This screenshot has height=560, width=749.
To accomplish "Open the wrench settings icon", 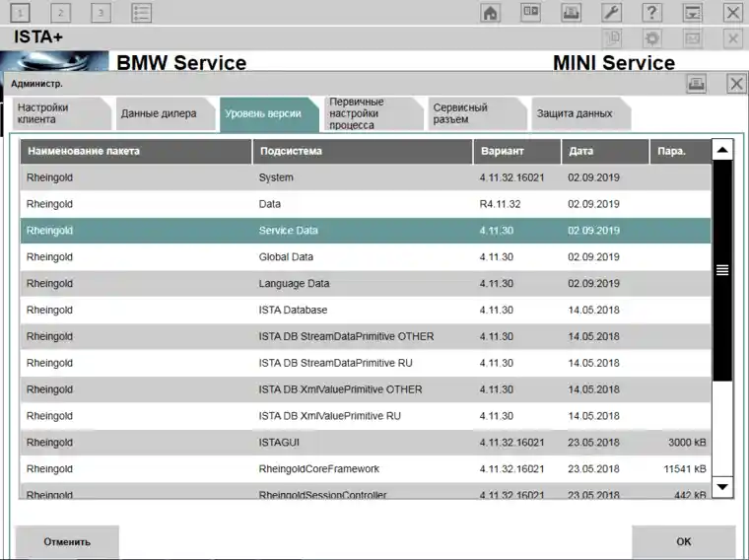I will tap(611, 13).
